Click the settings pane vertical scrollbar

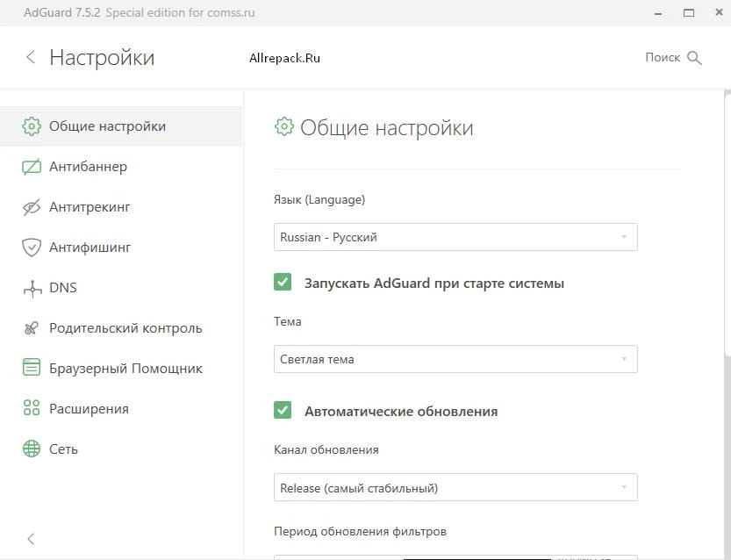[x=727, y=224]
